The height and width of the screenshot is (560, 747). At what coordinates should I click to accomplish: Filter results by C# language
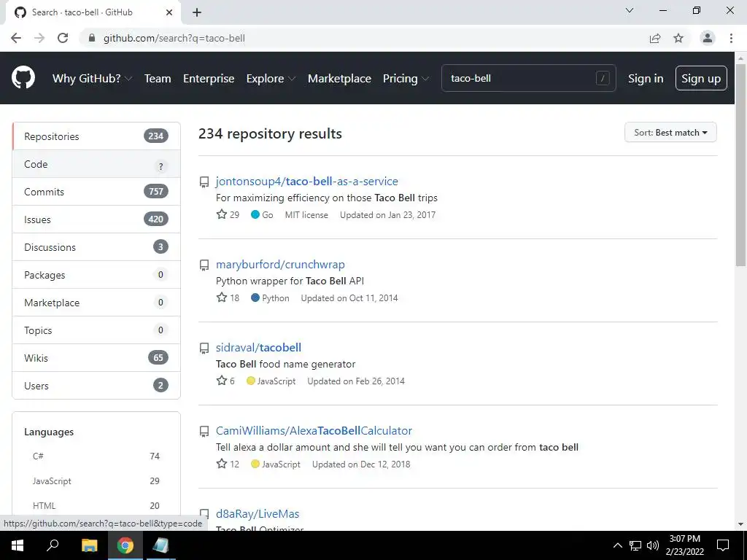96,456
